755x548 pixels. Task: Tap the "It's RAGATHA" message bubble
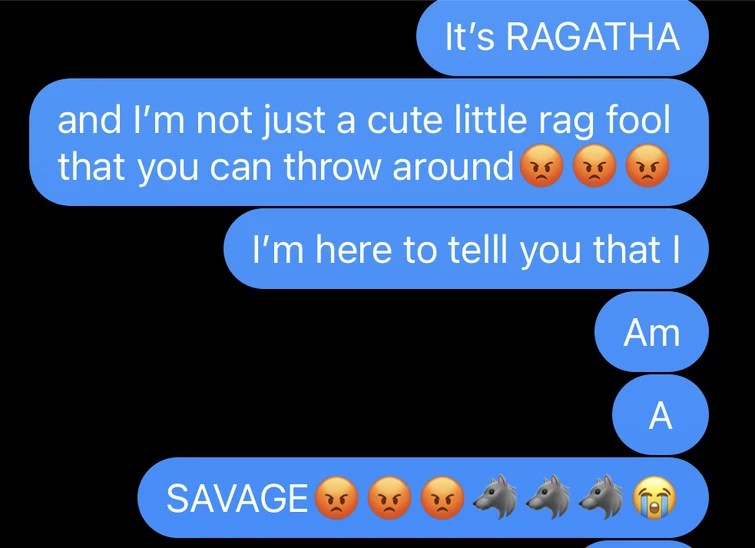coord(562,38)
